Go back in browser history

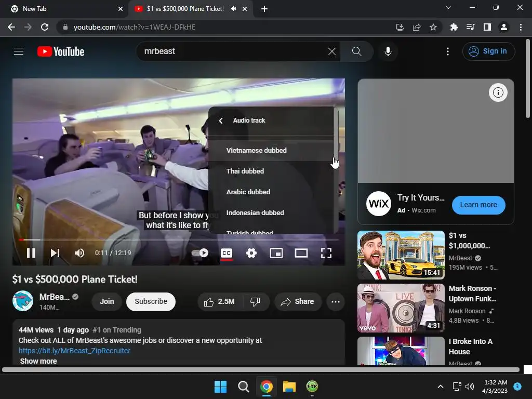tap(11, 27)
